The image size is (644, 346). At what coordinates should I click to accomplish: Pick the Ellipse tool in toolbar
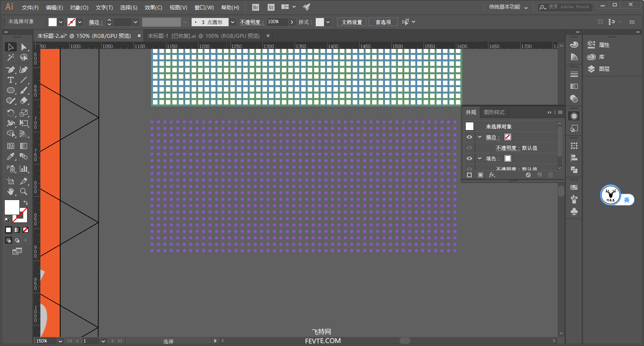(11, 90)
